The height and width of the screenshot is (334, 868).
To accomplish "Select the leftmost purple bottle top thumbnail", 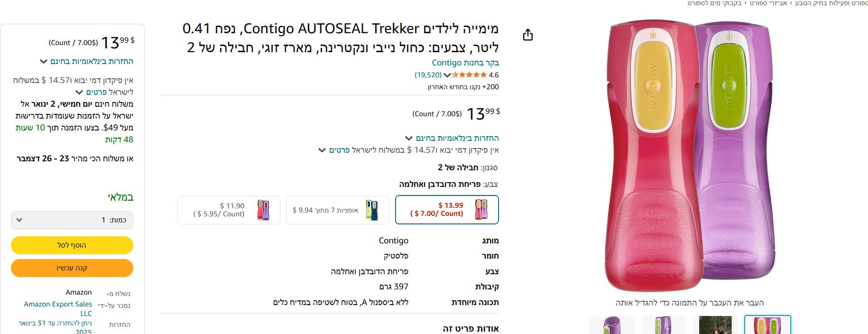I will click(x=612, y=325).
